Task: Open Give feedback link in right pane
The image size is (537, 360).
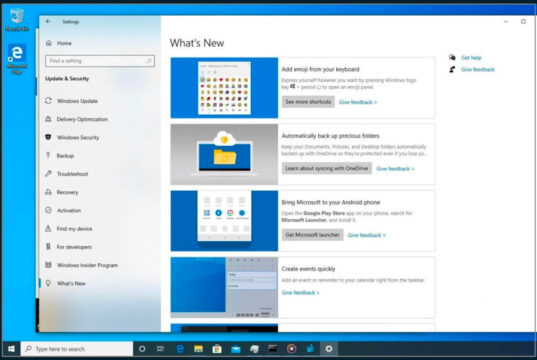Action: (x=478, y=70)
